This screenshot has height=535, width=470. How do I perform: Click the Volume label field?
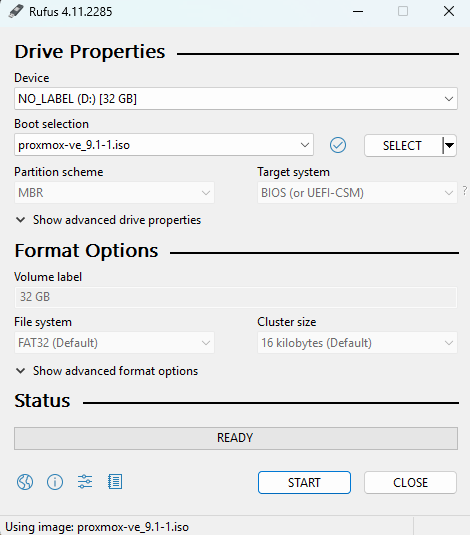[x=236, y=297]
